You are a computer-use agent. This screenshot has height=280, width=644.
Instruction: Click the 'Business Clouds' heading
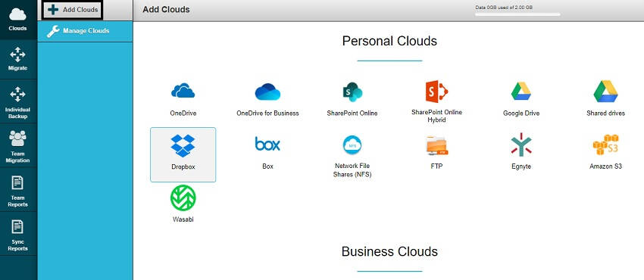(x=389, y=251)
